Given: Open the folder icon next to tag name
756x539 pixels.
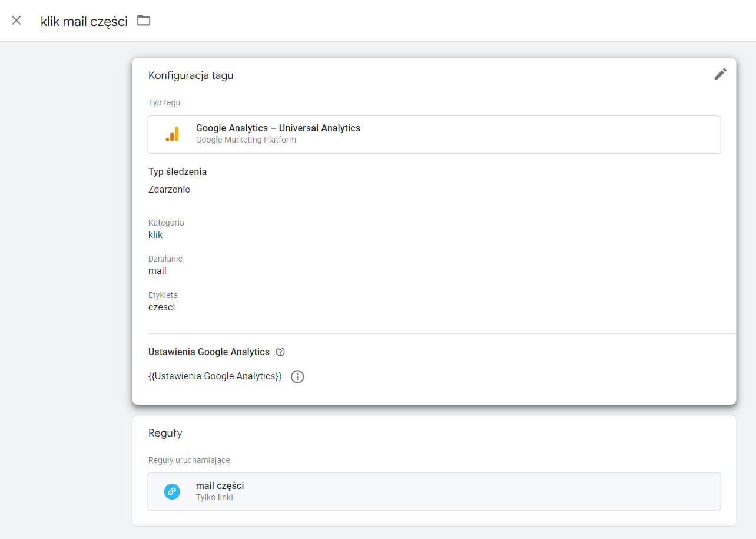Looking at the screenshot, I should pos(144,21).
